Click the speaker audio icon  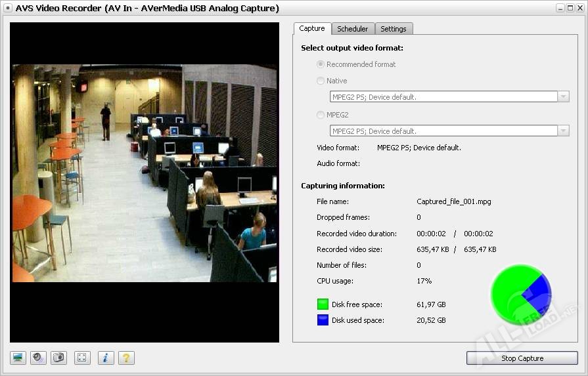38,358
